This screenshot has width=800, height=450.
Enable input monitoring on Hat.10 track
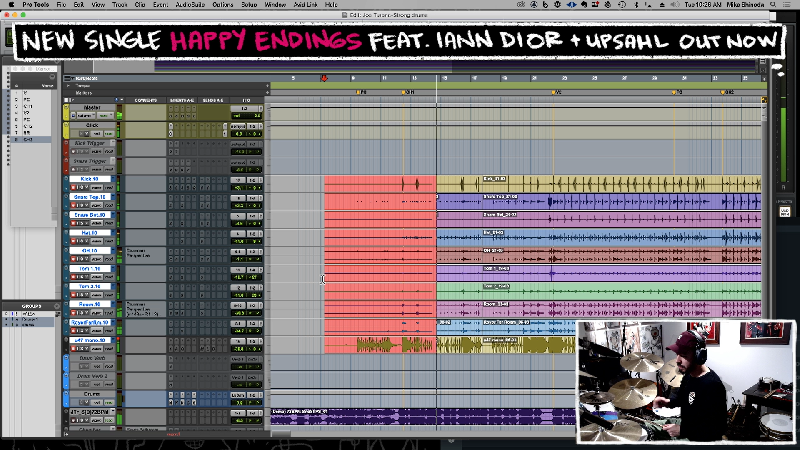(x=80, y=242)
